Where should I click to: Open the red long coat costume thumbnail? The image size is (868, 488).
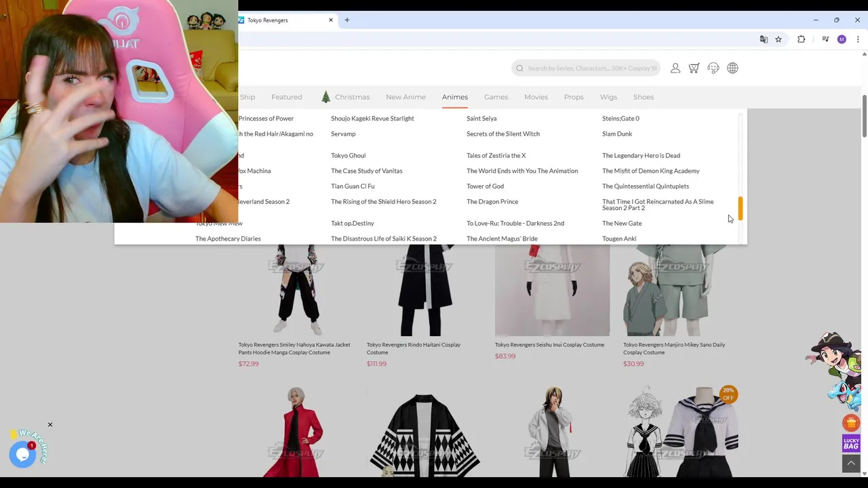[x=296, y=431]
